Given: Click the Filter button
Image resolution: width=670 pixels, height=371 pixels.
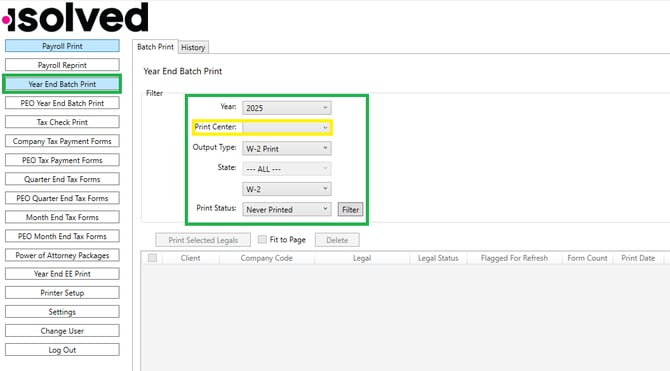Looking at the screenshot, I should click(350, 209).
